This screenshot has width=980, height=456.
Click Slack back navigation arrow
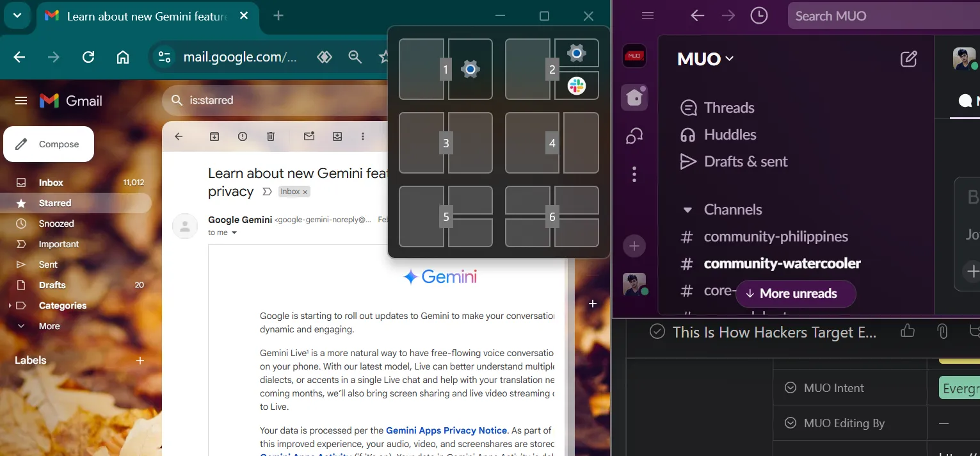point(698,15)
